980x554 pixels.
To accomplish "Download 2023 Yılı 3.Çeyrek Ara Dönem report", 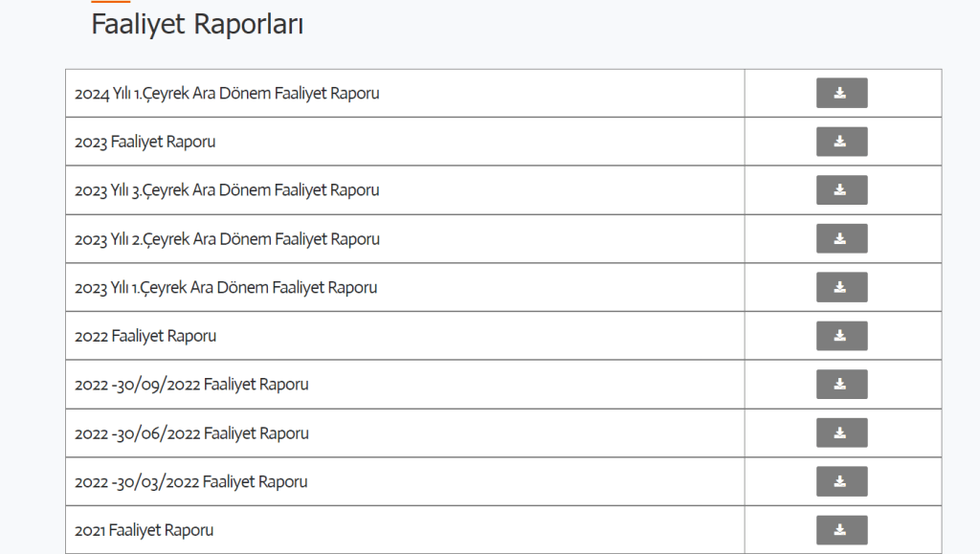I will pyautogui.click(x=841, y=189).
